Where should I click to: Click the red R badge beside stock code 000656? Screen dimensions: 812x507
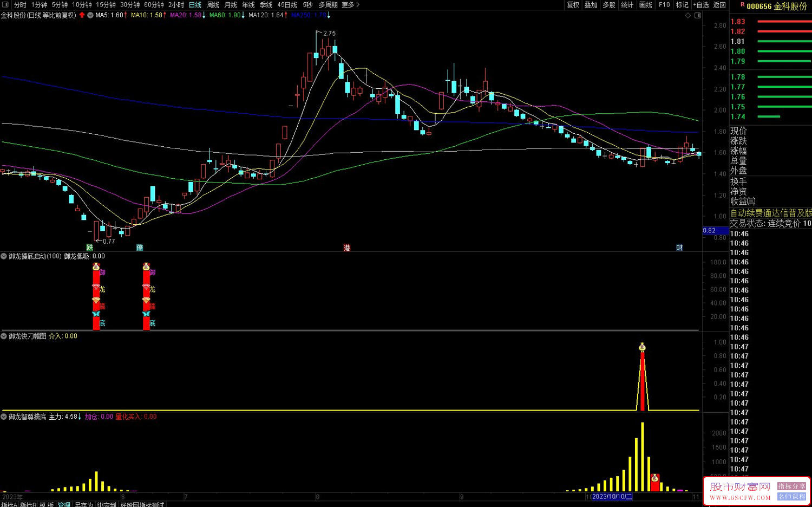tap(742, 5)
